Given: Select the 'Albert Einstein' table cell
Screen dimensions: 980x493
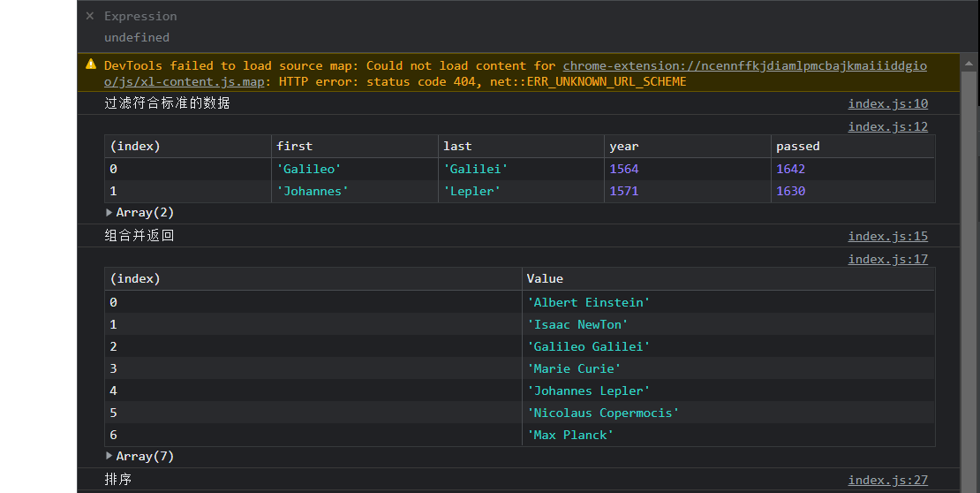Looking at the screenshot, I should 588,302.
